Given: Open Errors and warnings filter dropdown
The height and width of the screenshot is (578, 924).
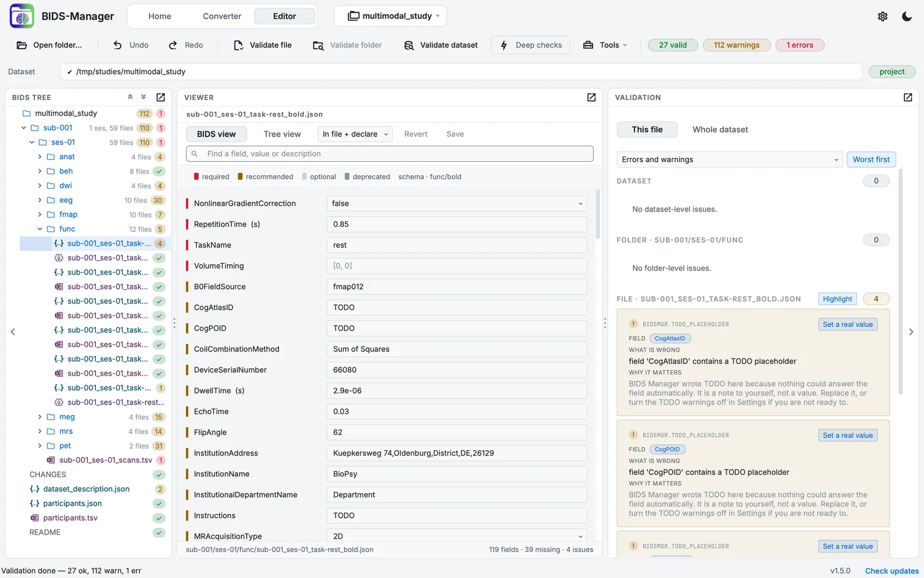Looking at the screenshot, I should [x=730, y=160].
